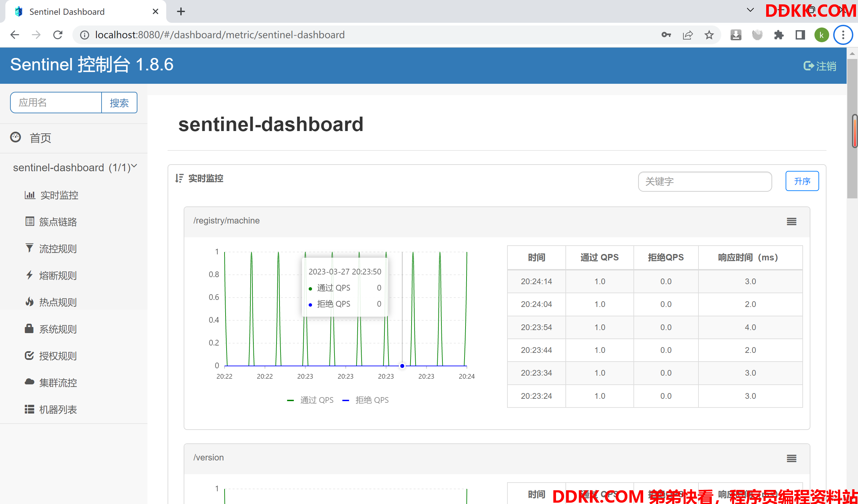The image size is (858, 504).
Task: Click the 响应时间（ms）column header
Action: coord(750,257)
